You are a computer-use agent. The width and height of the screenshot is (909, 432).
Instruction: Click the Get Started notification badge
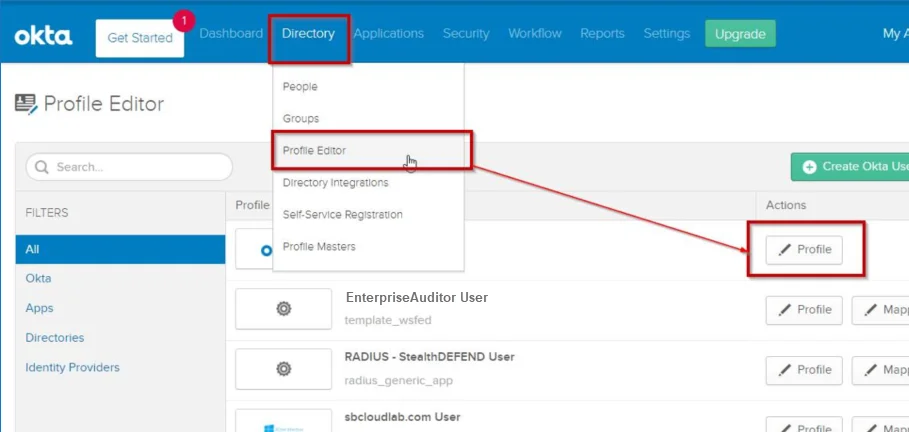pos(184,21)
